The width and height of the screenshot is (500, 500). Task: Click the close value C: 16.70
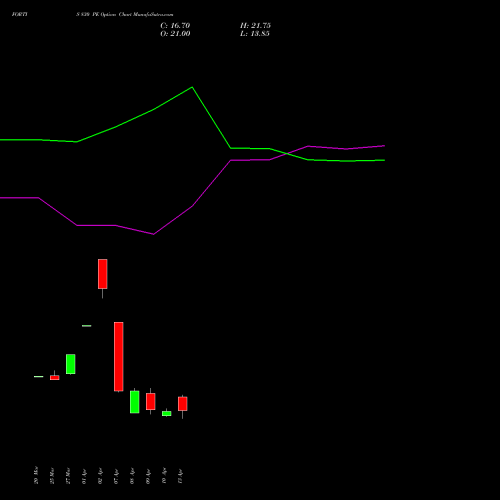tap(175, 26)
